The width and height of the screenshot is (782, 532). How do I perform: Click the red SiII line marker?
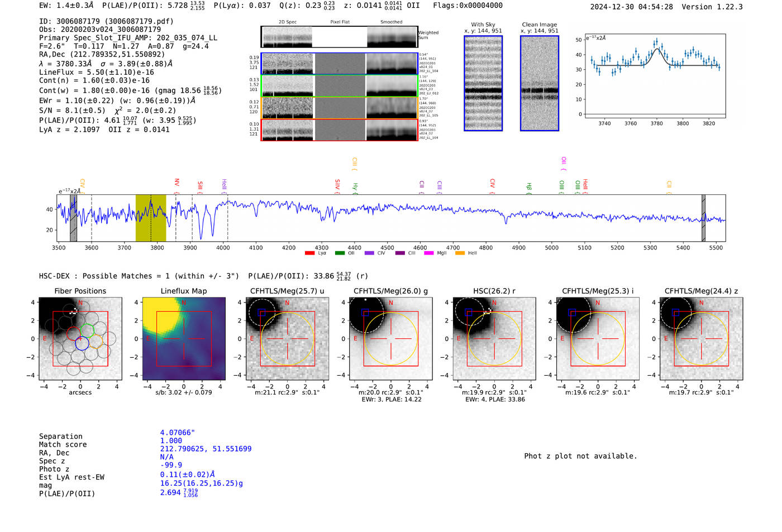coord(200,187)
